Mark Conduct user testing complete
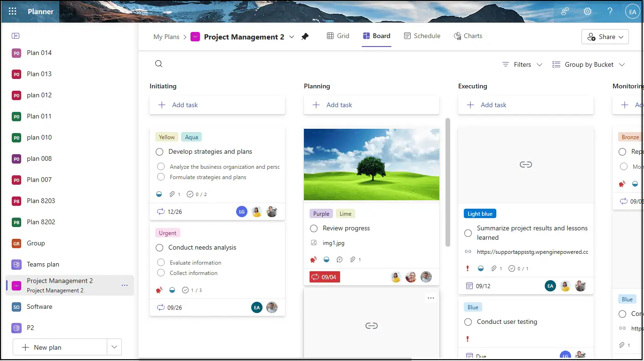 [468, 322]
